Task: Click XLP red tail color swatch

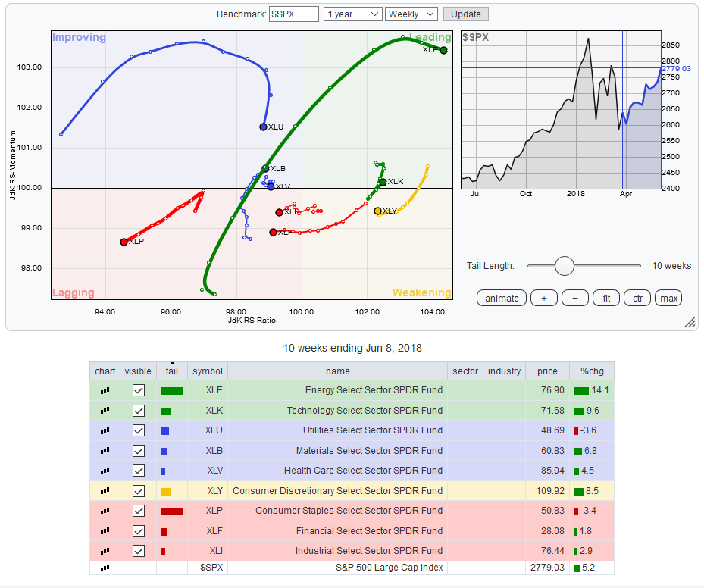Action: [x=172, y=511]
